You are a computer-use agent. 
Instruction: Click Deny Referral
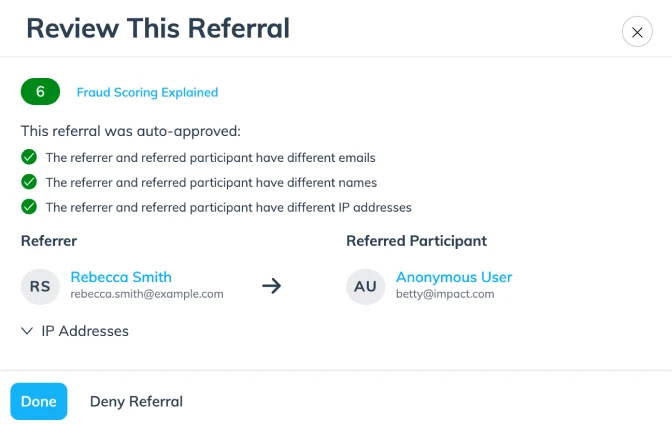[136, 401]
